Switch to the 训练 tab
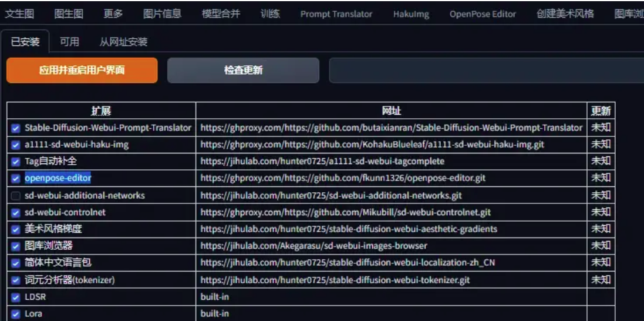Image resolution: width=644 pixels, height=321 pixels. (x=270, y=14)
